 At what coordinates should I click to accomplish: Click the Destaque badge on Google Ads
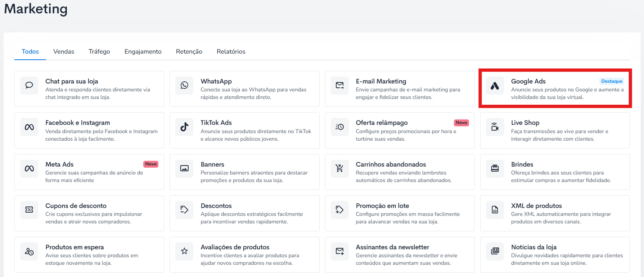coord(612,81)
